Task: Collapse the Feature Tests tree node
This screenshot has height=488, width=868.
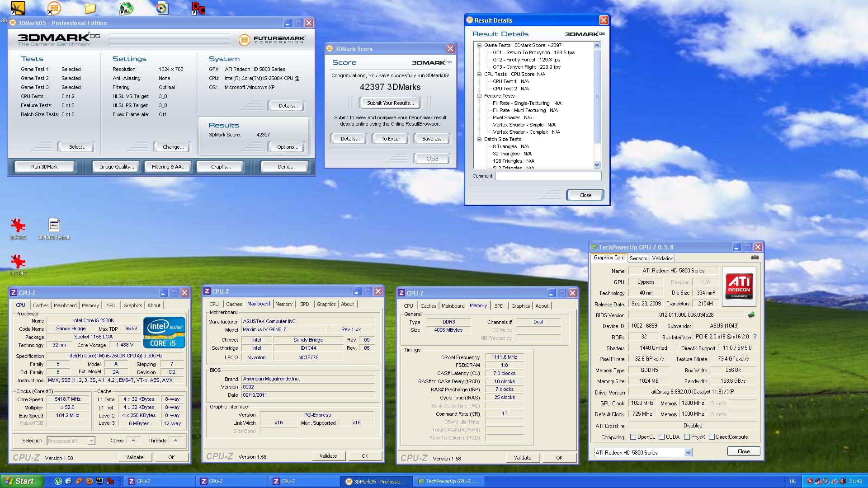Action: click(479, 96)
